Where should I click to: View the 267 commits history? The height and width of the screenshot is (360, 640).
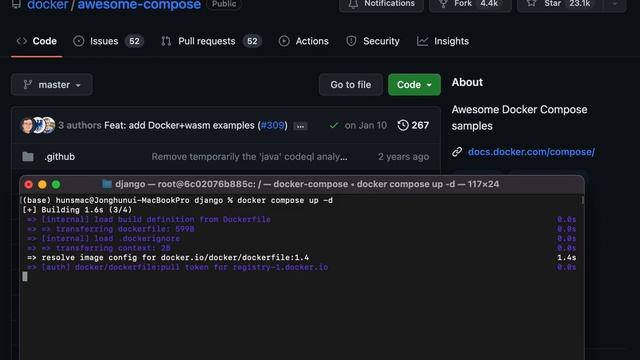(413, 125)
